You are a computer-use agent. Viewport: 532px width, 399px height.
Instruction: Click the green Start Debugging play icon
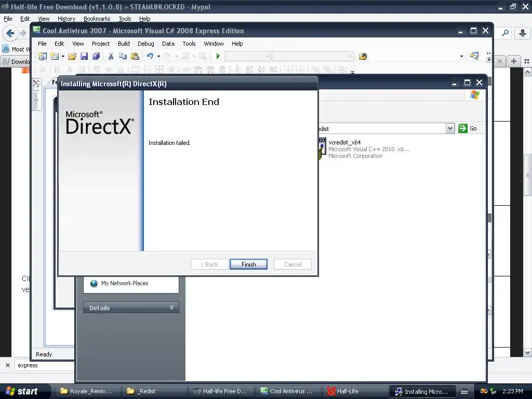[x=218, y=56]
